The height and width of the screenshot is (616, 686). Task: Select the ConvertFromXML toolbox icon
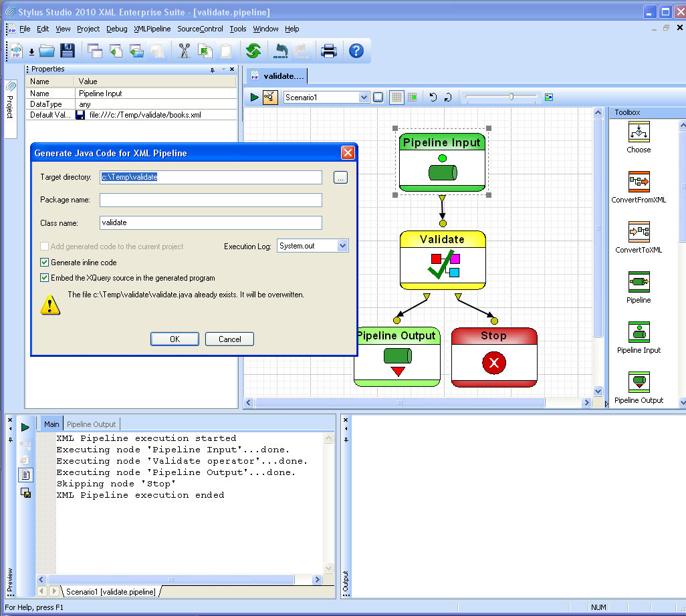click(x=639, y=182)
